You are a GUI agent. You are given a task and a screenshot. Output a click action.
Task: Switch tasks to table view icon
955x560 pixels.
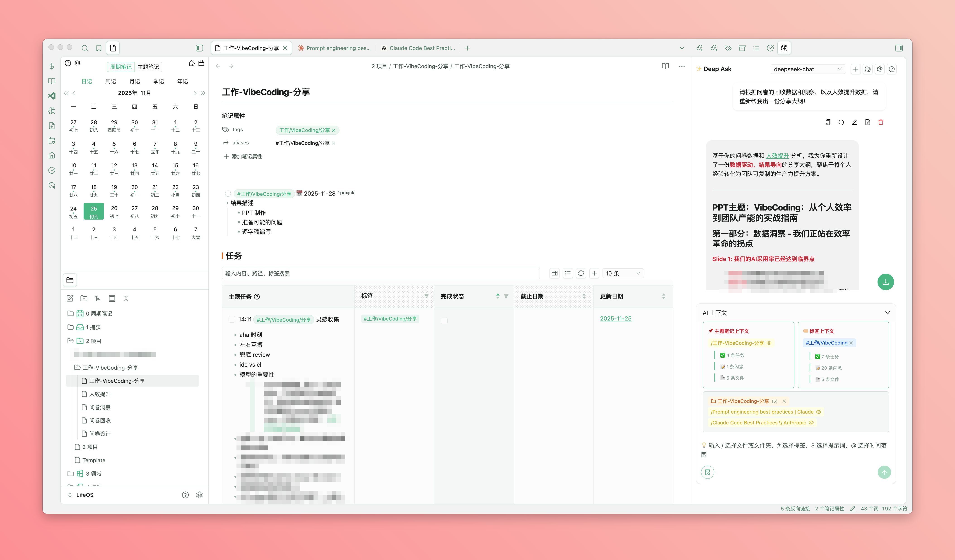[x=555, y=273]
